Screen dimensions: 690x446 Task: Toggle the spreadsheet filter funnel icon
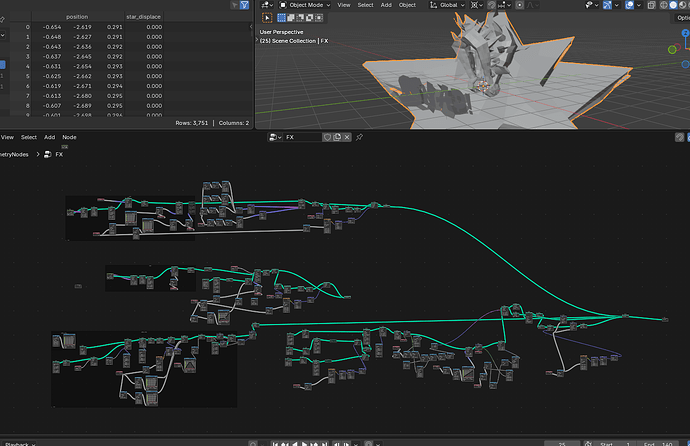[x=244, y=5]
